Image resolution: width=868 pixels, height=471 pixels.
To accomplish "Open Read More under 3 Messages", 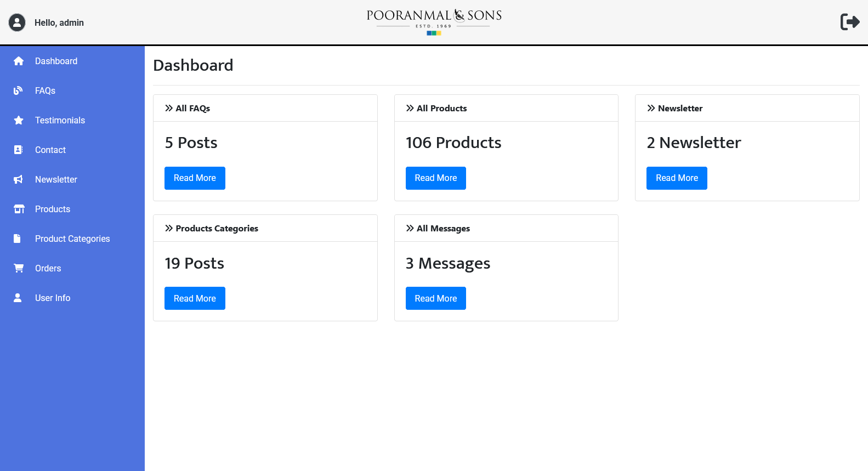I will click(435, 298).
